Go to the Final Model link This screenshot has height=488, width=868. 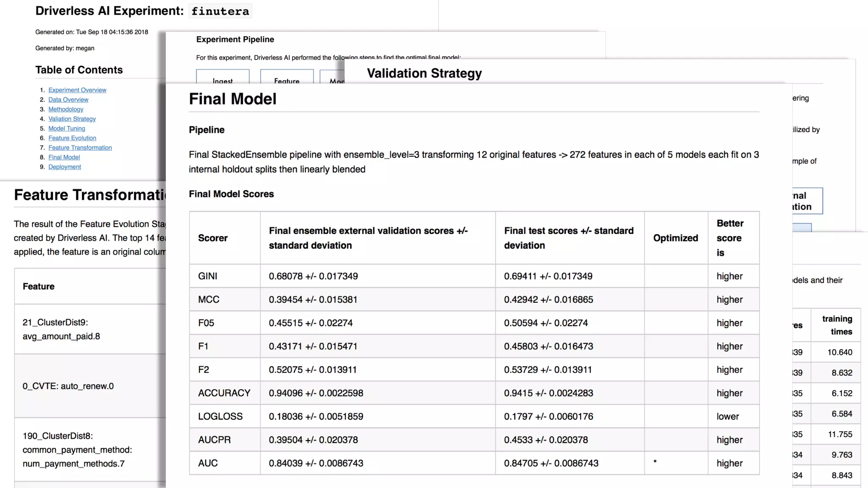(x=64, y=157)
